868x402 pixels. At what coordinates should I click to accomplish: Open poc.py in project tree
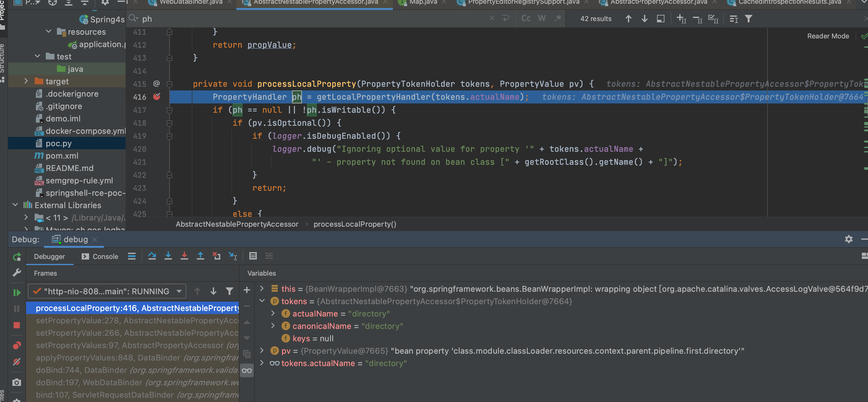(59, 143)
